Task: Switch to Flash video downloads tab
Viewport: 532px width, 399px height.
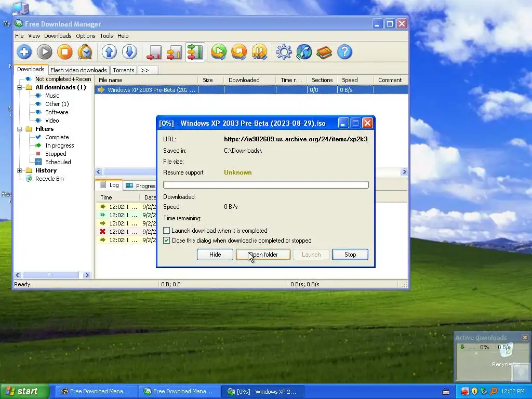Action: coord(79,70)
